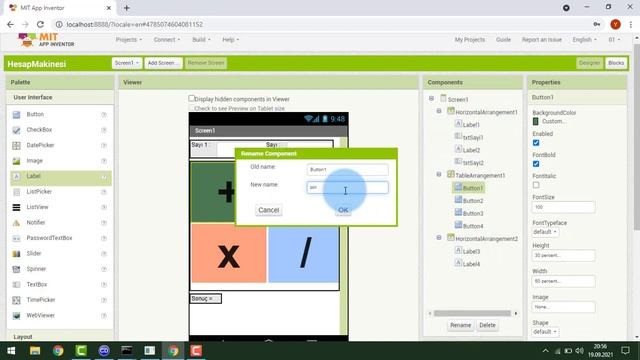Screen dimensions: 640x360
Task: Click the New name input field
Action: click(347, 187)
